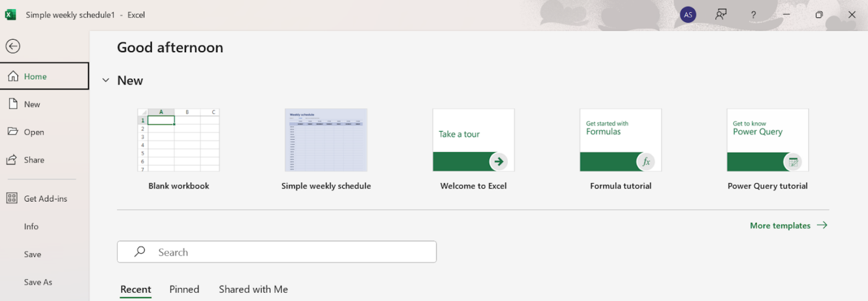Click Get Add-ins in the sidebar
The image size is (868, 301).
44,199
